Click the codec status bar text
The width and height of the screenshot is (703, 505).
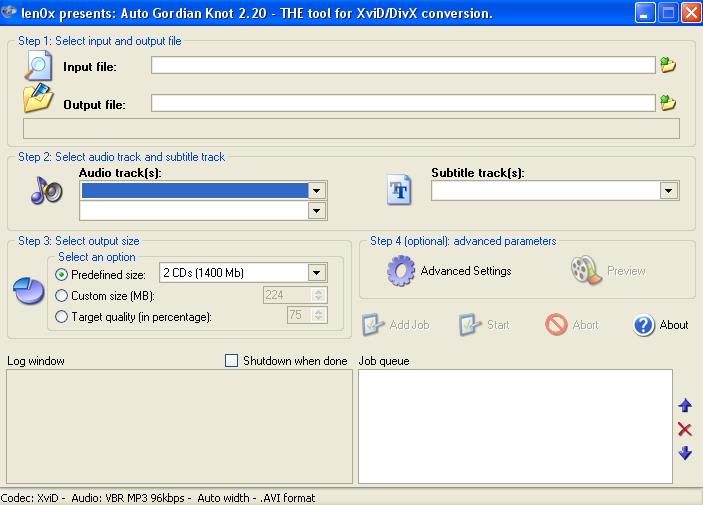click(158, 498)
